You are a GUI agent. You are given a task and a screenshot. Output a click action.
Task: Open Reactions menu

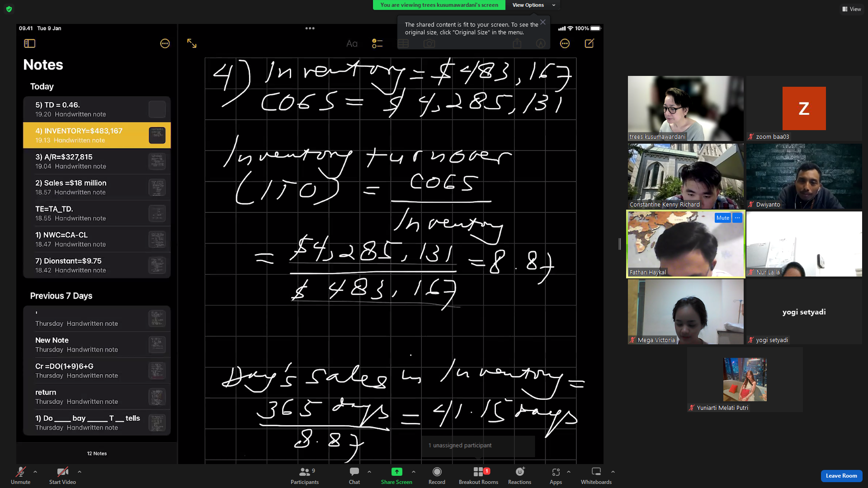(x=519, y=475)
